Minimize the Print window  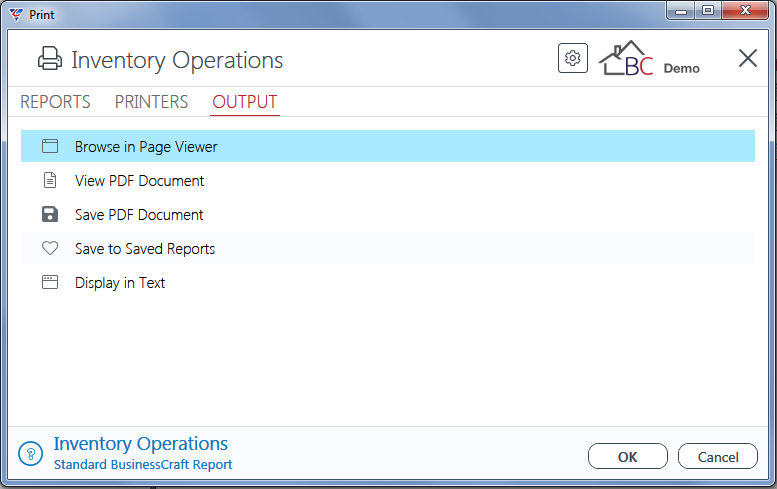[680, 10]
